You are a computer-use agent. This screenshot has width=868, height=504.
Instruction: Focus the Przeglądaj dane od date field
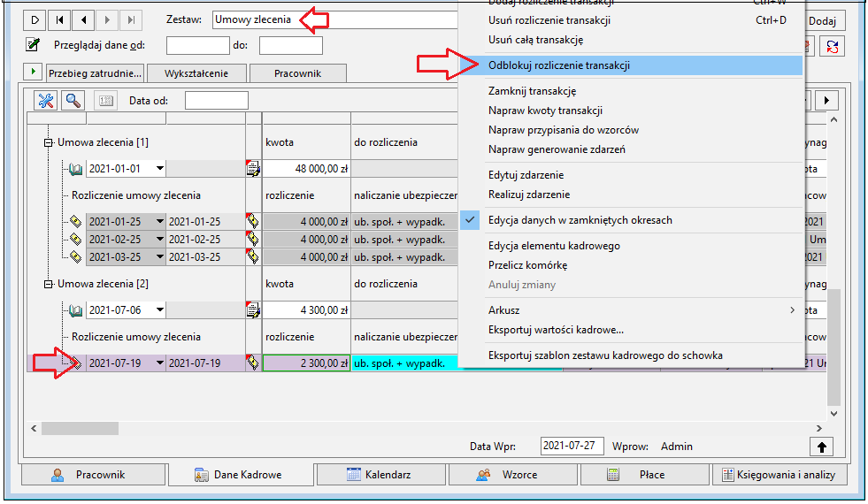(x=197, y=45)
